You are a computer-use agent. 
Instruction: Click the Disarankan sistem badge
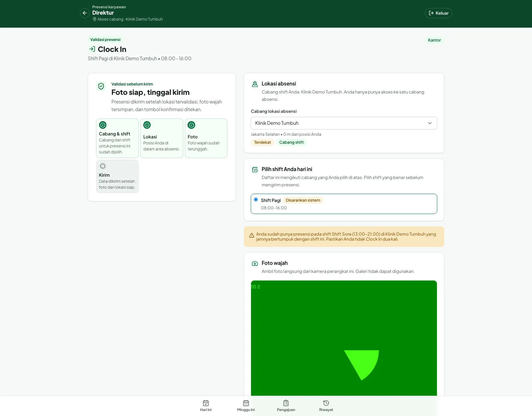tap(303, 200)
